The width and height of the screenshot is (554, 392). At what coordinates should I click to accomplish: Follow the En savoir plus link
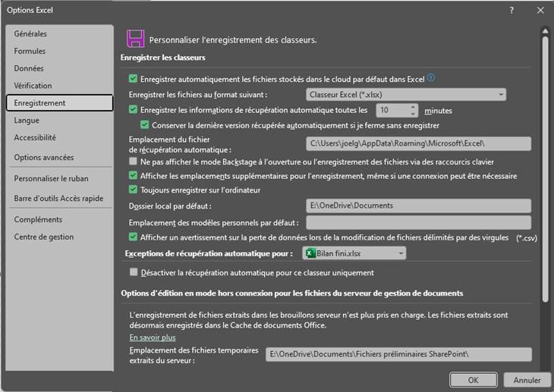pyautogui.click(x=153, y=337)
